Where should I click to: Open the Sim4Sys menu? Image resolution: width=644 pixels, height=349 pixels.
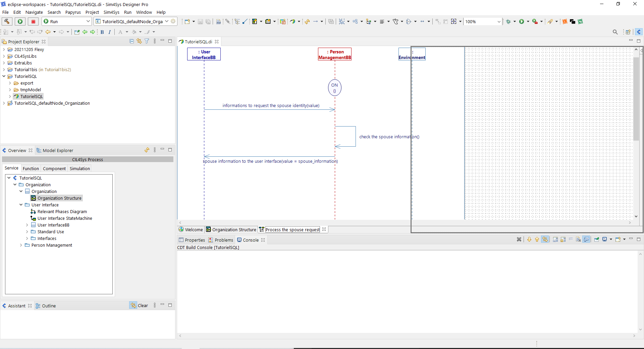[111, 12]
